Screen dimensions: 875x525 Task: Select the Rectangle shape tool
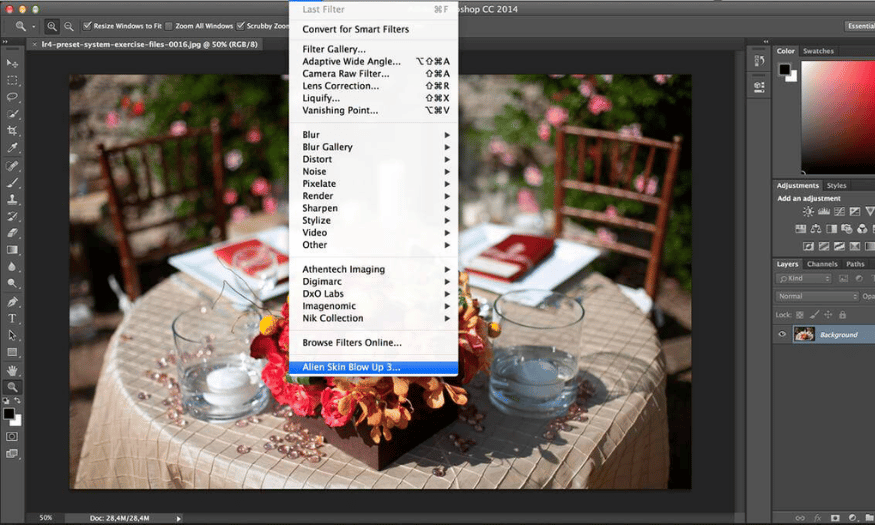[x=12, y=352]
